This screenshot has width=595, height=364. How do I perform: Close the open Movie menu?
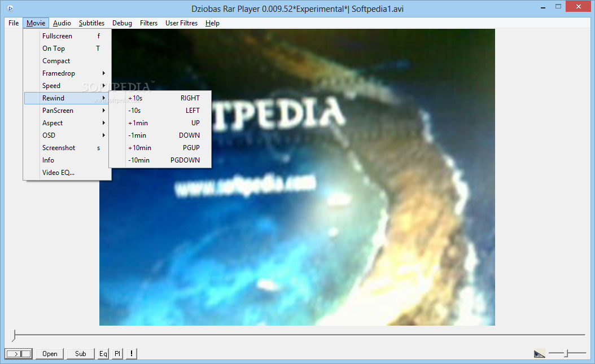36,23
